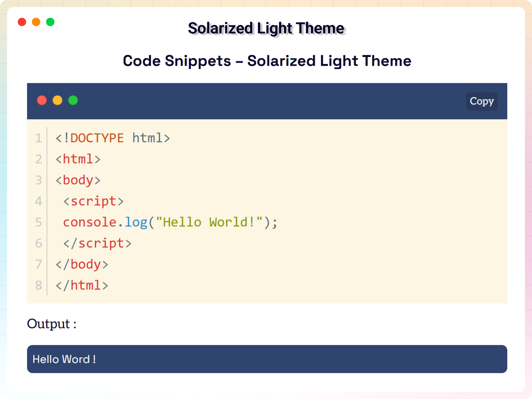Click the console keyword on line 5
This screenshot has width=532, height=399.
90,222
